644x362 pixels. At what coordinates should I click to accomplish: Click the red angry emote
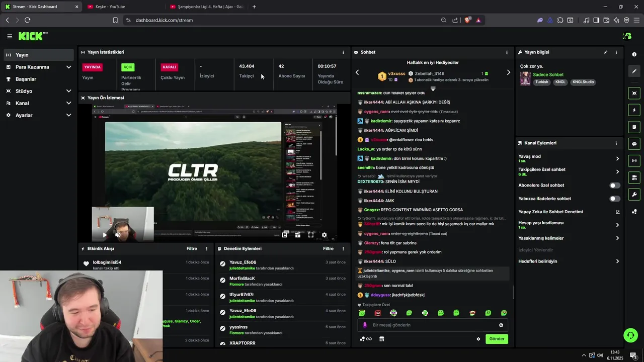(377, 313)
